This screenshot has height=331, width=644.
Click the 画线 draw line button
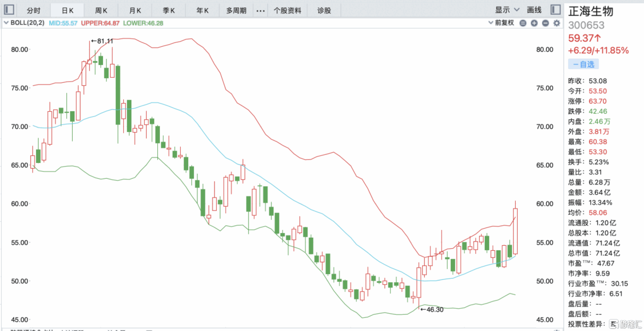pyautogui.click(x=534, y=10)
